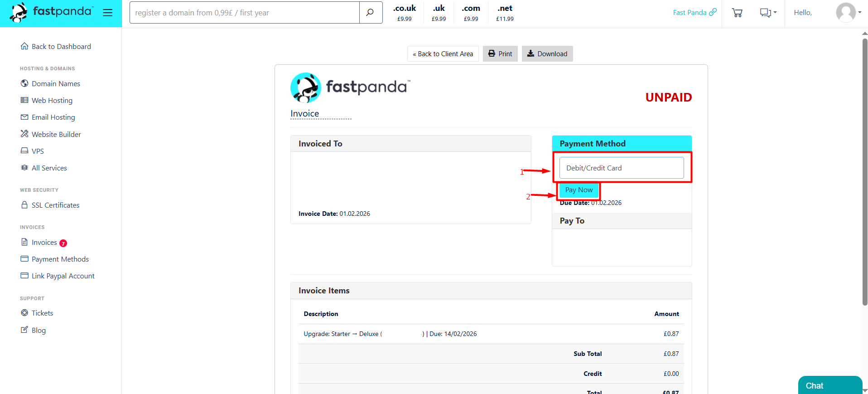Click the envelope icon next to Email Hosting
868x394 pixels.
[x=24, y=117]
